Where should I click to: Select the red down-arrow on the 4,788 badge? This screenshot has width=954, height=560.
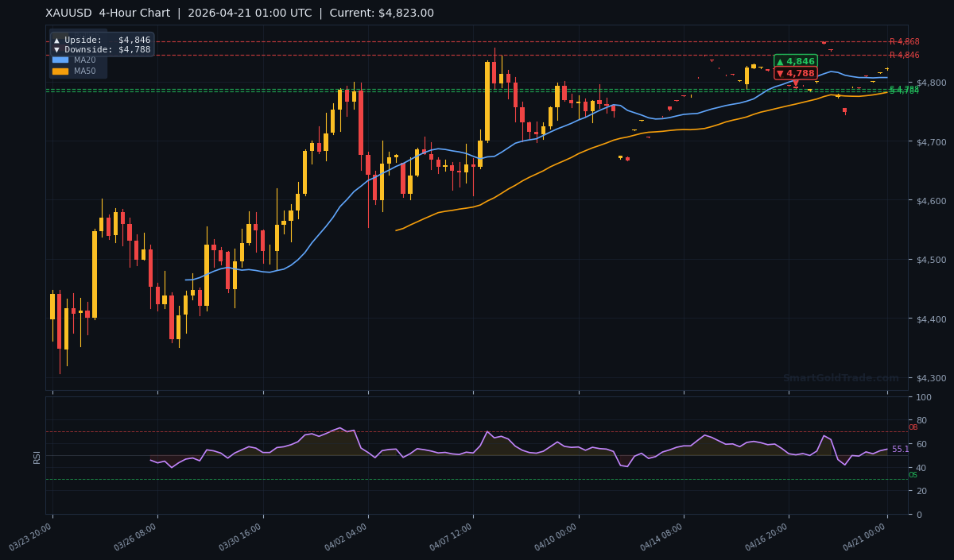click(781, 72)
